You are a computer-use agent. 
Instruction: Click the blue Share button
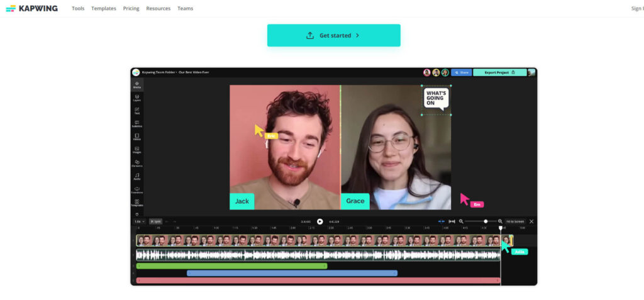point(461,72)
